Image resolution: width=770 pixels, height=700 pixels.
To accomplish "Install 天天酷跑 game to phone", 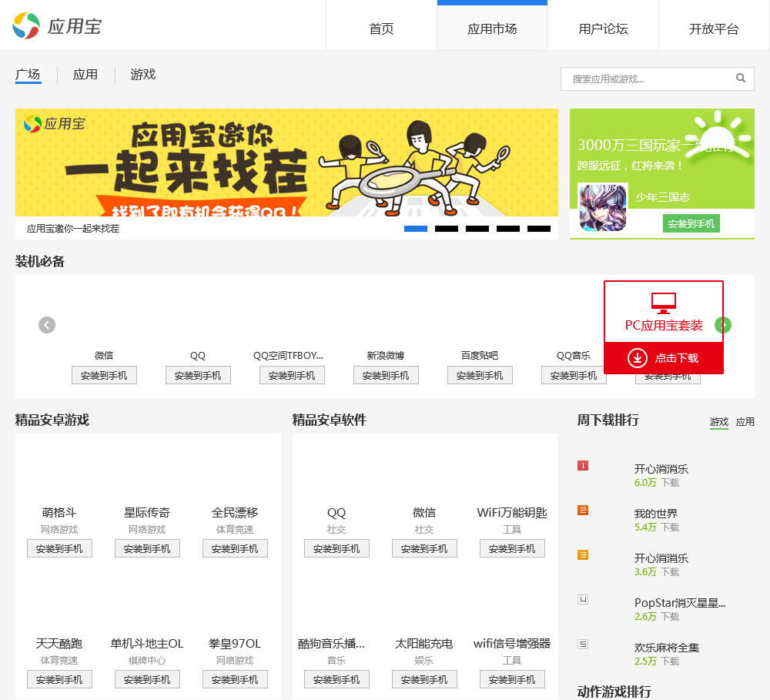I will click(59, 679).
